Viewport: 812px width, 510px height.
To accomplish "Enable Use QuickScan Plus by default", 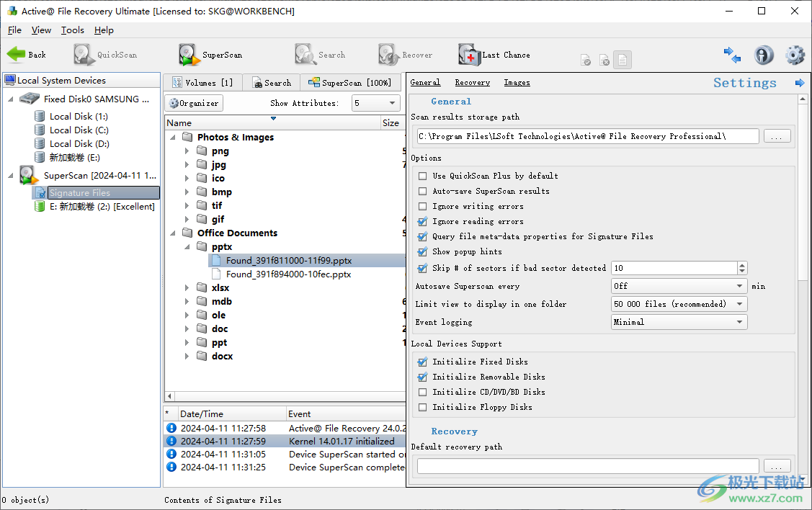I will coord(423,176).
